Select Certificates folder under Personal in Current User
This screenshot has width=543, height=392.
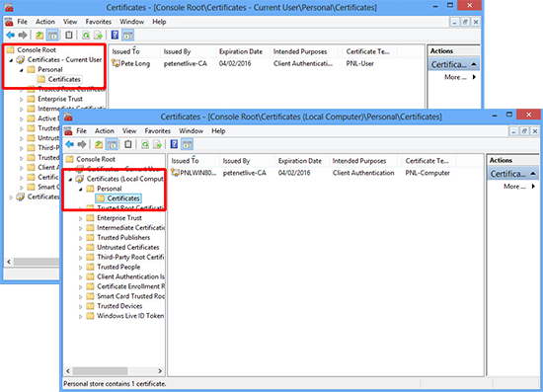point(59,79)
